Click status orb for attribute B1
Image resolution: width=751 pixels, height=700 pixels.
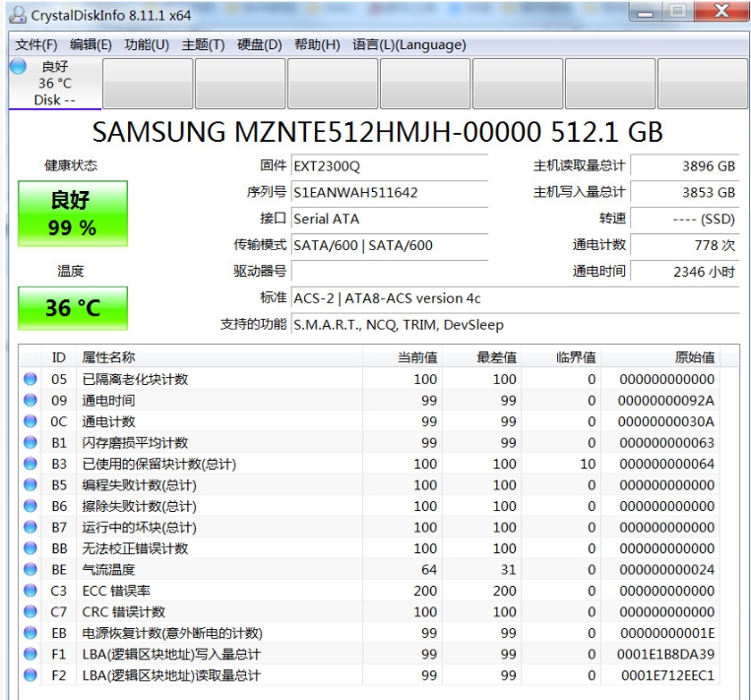click(x=31, y=442)
